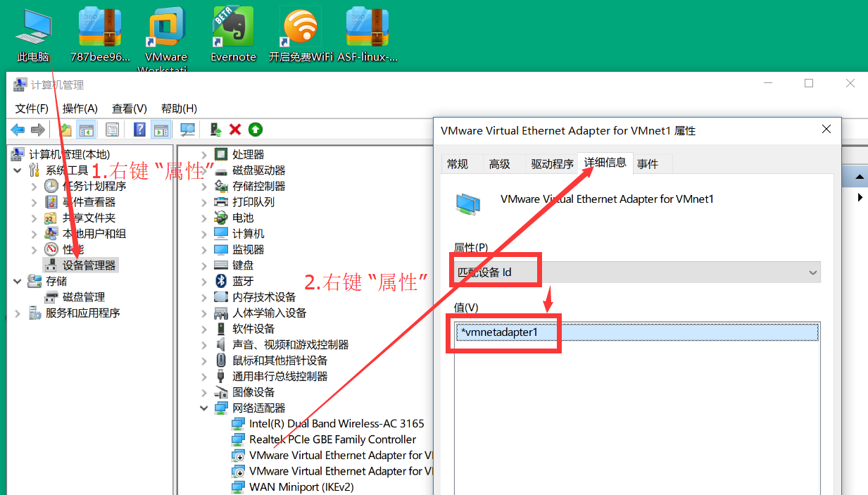Select WAN Miniport (IKEv2) adapter
The width and height of the screenshot is (868, 495).
coord(301,487)
